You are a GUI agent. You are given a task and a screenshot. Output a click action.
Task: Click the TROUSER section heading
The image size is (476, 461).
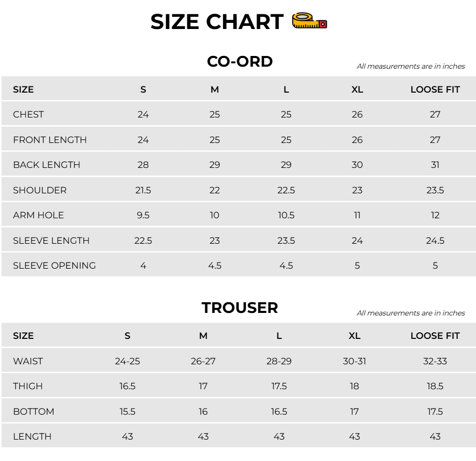click(x=239, y=308)
